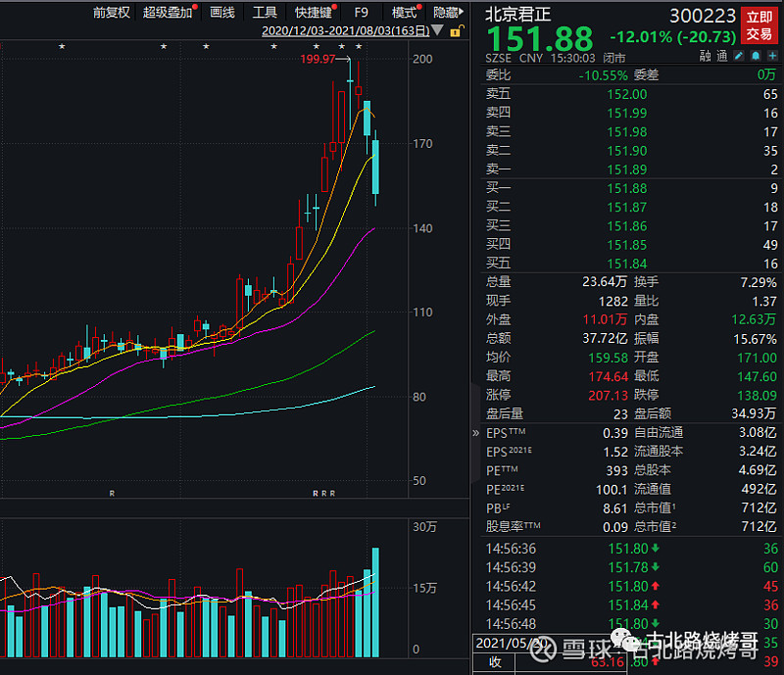784x675 pixels.
Task: Collapse the toolbar with the 隐藏 arrow
Action: coord(448,13)
